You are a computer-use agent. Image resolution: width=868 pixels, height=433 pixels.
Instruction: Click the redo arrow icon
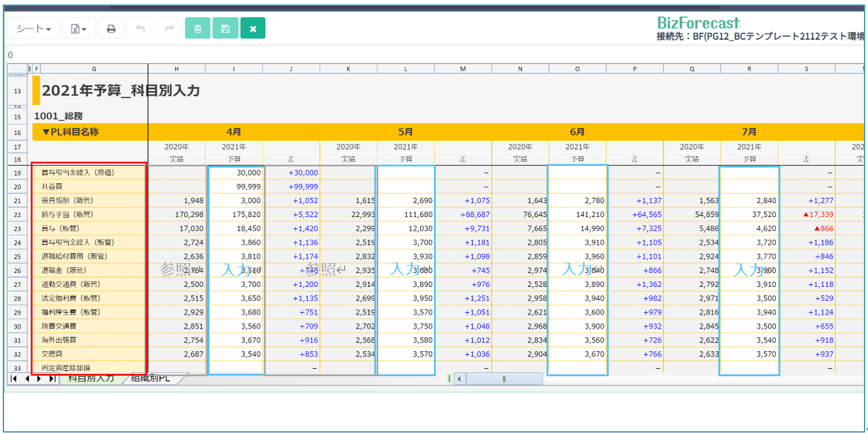[x=169, y=28]
